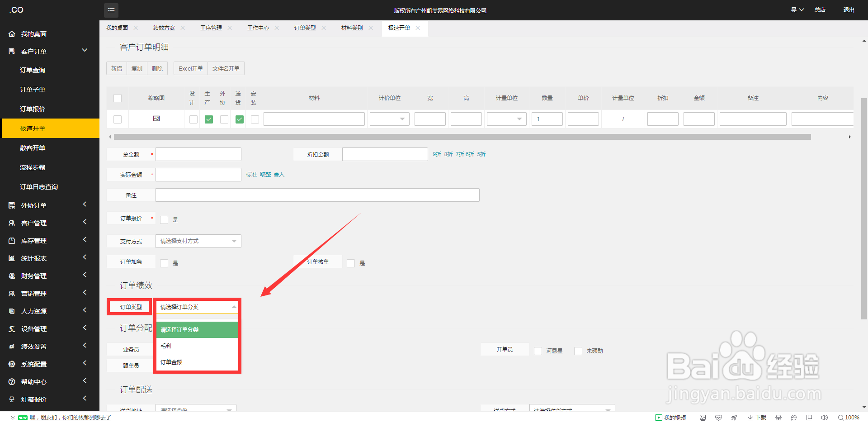The width and height of the screenshot is (868, 423).
Task: Click the browser screenshot picture icon
Action: coord(703,418)
